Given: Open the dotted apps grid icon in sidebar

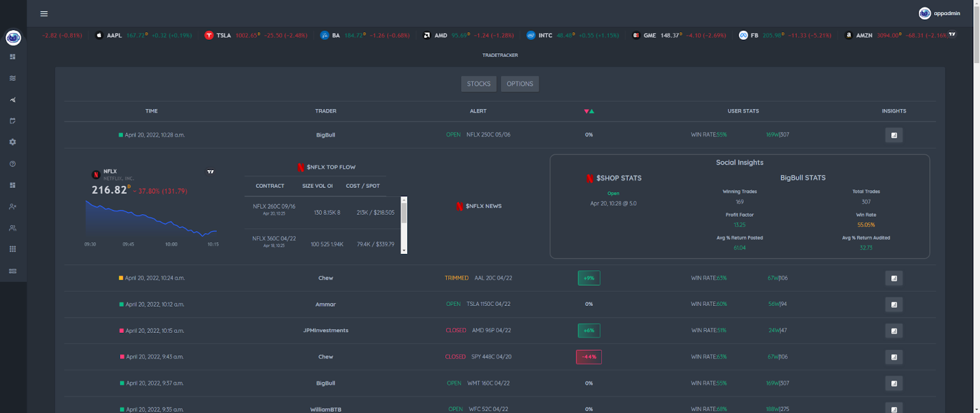Looking at the screenshot, I should pyautogui.click(x=13, y=249).
